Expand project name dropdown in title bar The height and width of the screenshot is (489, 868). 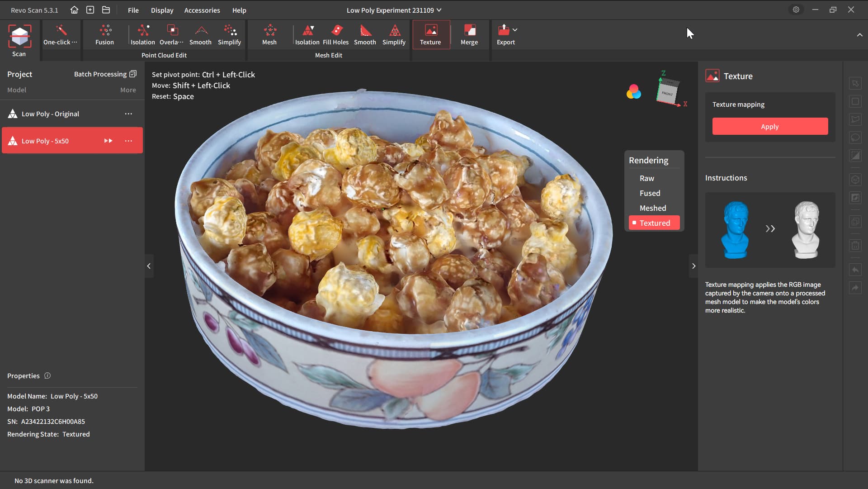click(x=439, y=10)
